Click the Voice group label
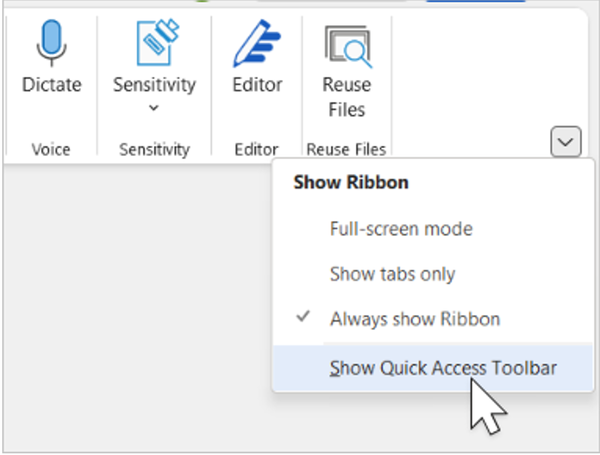 (x=51, y=149)
